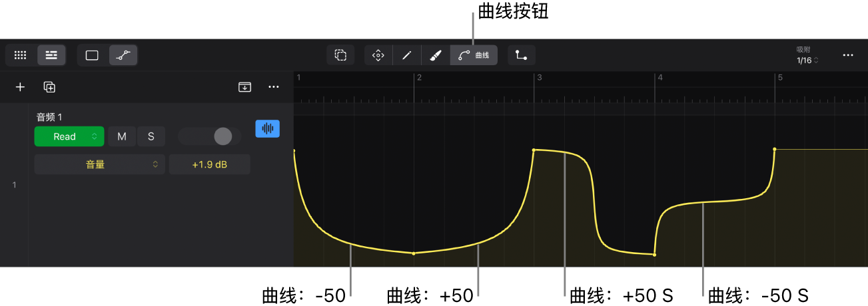Screen dimensions: 868x306
Task: Select the pencil tool
Action: (407, 55)
